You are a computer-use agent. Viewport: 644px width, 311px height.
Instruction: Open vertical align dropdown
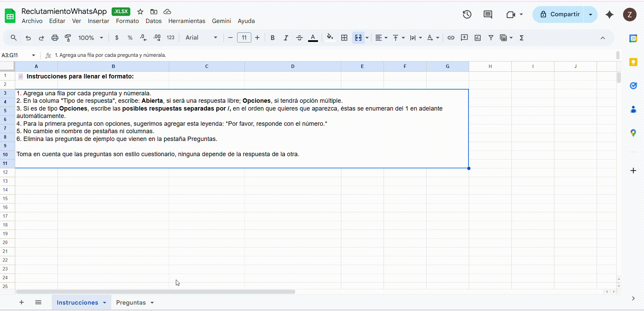point(398,38)
